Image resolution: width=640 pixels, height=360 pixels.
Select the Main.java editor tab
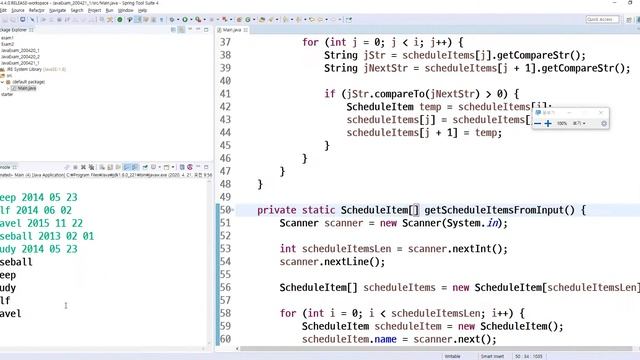pyautogui.click(x=231, y=30)
